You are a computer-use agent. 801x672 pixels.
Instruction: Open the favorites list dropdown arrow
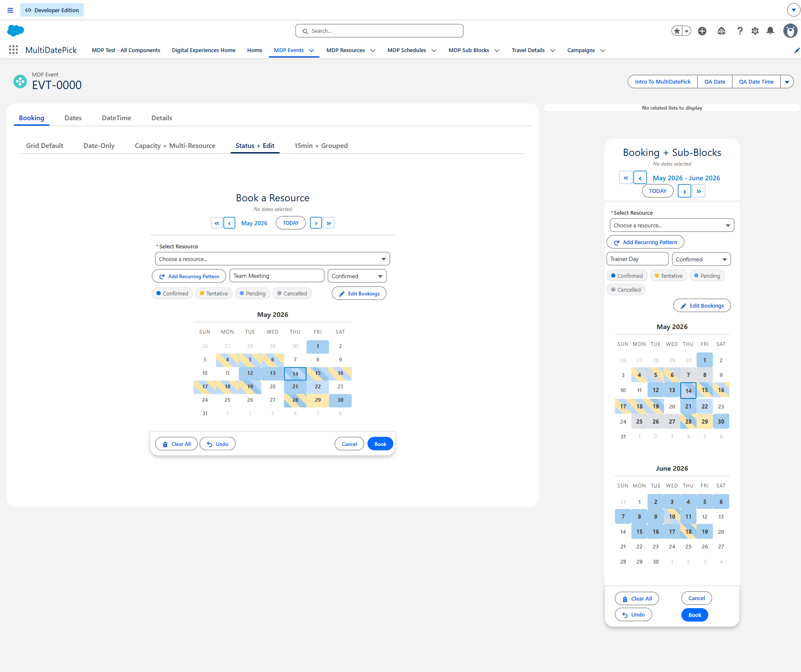(x=687, y=31)
